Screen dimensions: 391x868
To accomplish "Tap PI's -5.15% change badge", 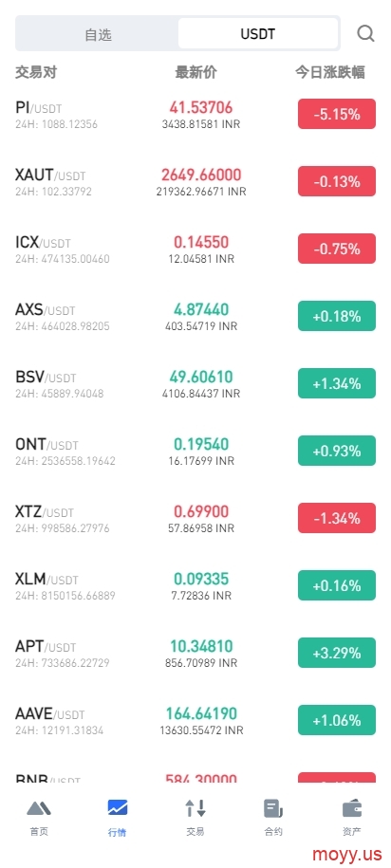I will 337,114.
